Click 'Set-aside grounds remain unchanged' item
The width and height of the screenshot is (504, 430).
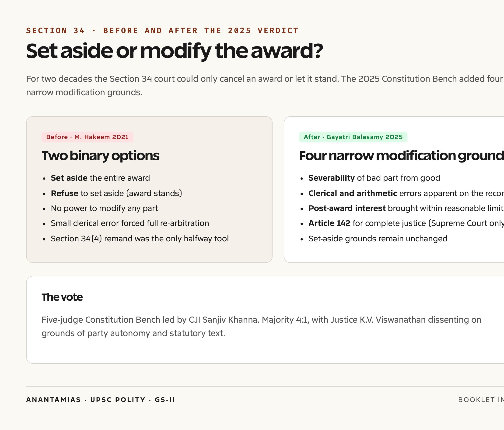[x=378, y=239]
